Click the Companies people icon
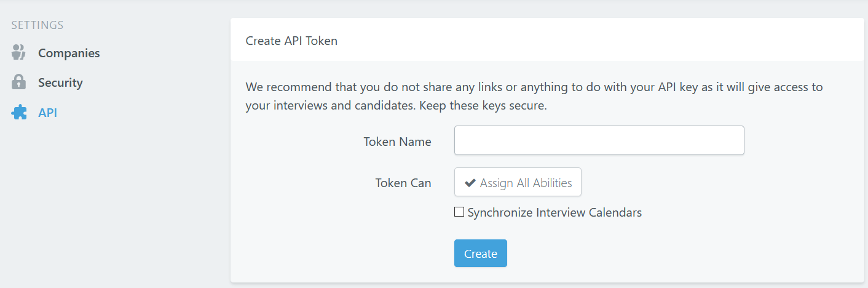The image size is (868, 288). 18,53
